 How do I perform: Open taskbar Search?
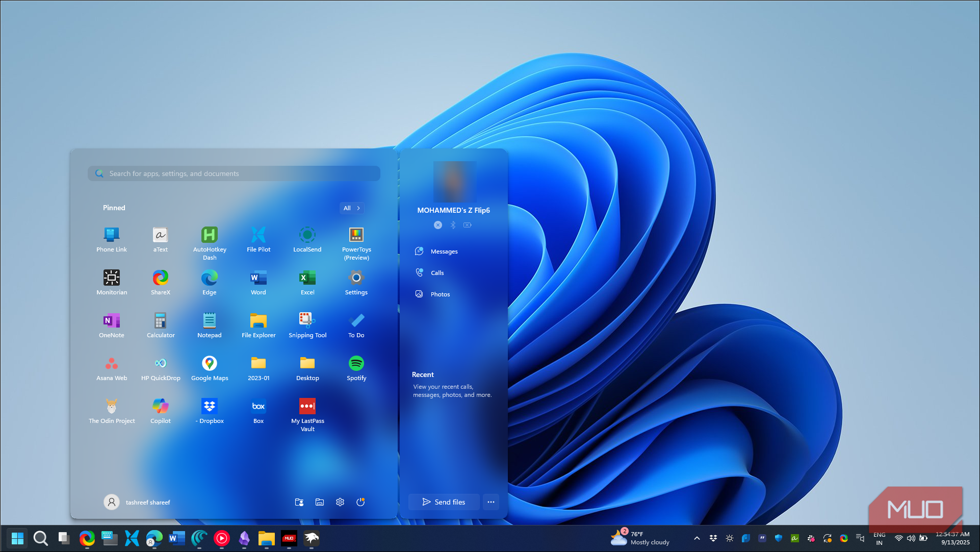click(x=40, y=538)
